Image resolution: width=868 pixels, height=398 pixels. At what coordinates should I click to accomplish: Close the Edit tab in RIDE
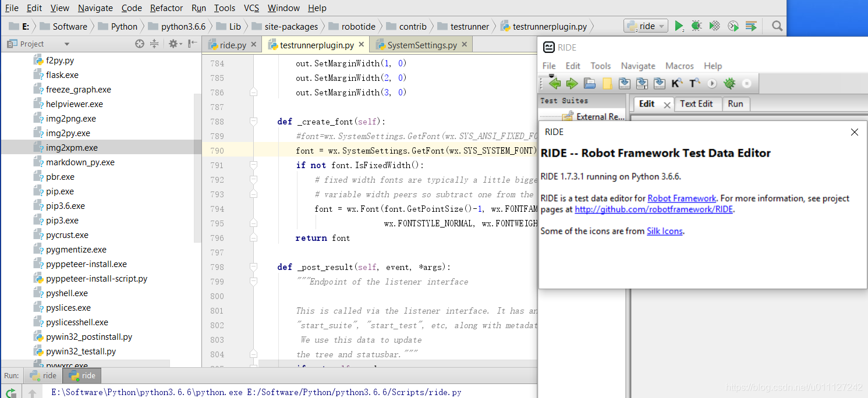tap(667, 105)
